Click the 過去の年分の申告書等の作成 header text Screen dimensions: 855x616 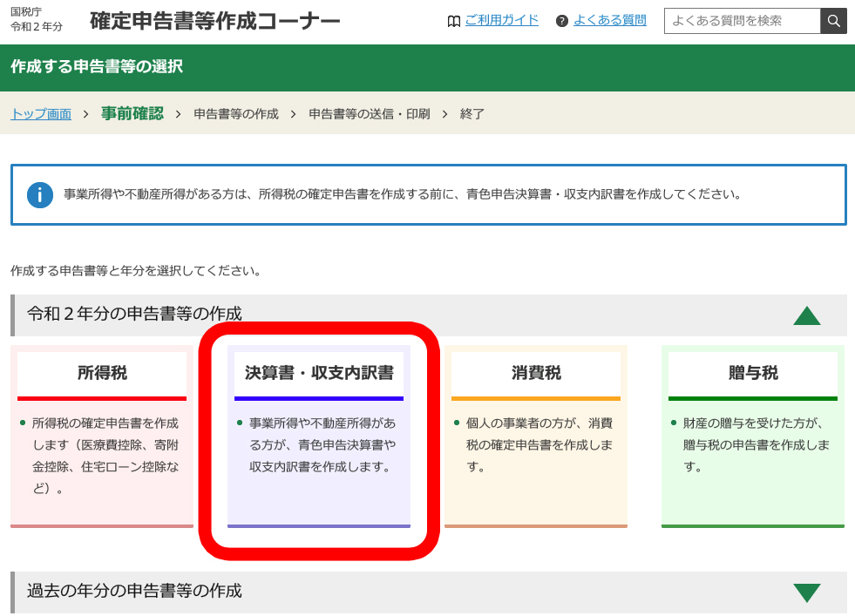[134, 591]
